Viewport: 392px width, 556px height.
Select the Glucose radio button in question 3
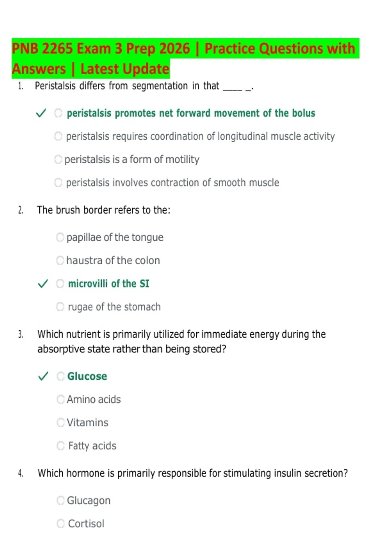pos(61,376)
